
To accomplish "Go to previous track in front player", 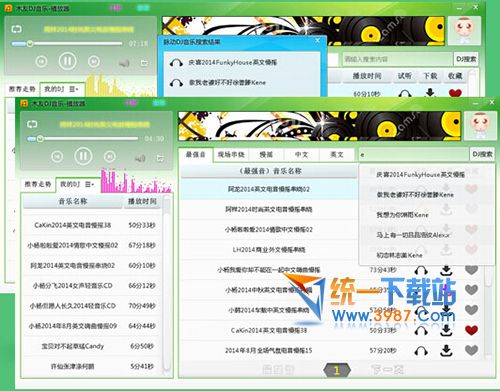I will (x=57, y=156).
